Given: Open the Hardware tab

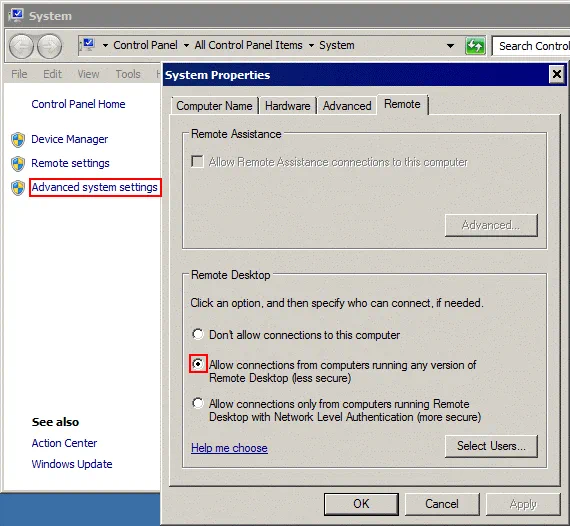Looking at the screenshot, I should [288, 106].
